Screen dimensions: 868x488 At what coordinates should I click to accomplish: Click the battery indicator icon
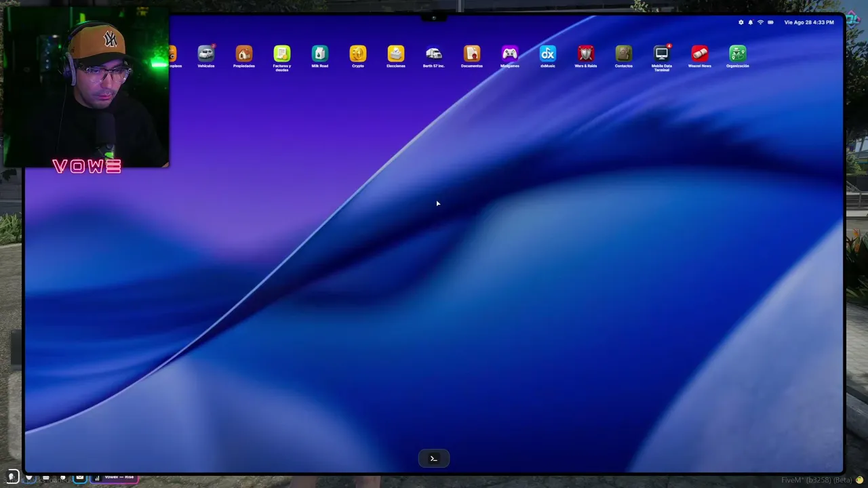point(771,22)
